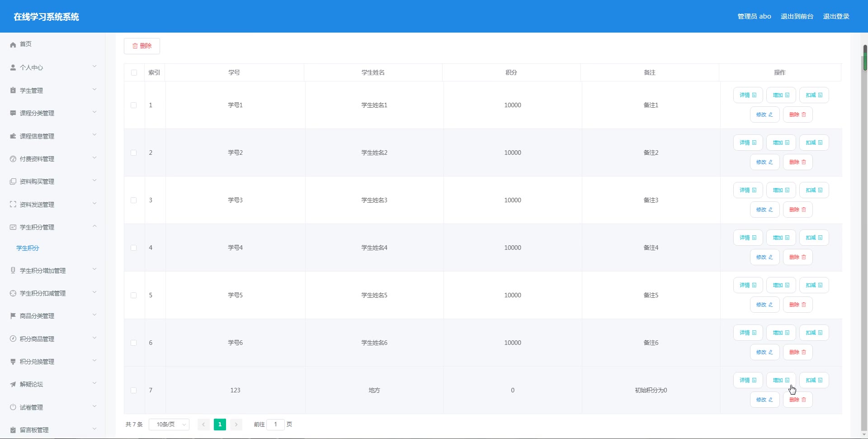Click the 课程信息管理 sidebar icon

pos(13,136)
